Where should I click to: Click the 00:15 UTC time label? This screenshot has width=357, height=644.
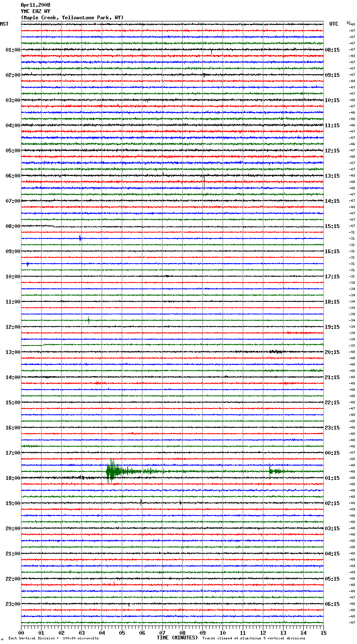click(332, 453)
